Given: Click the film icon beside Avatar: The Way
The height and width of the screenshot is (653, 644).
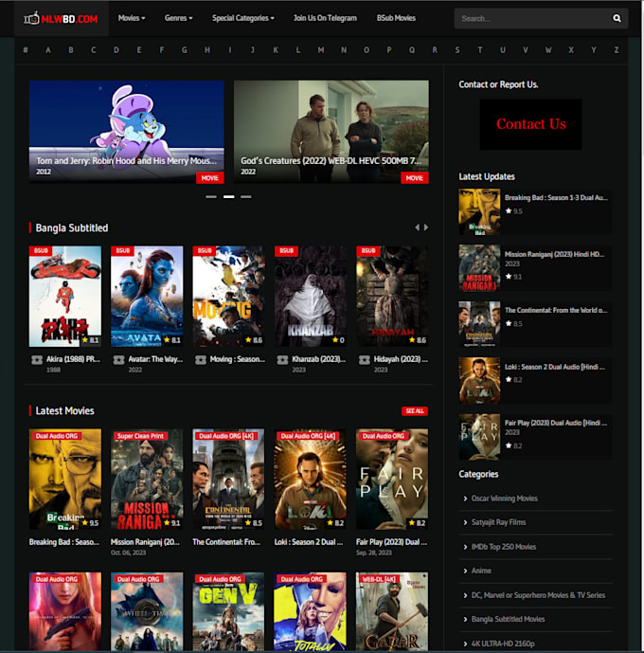Looking at the screenshot, I should 118,360.
